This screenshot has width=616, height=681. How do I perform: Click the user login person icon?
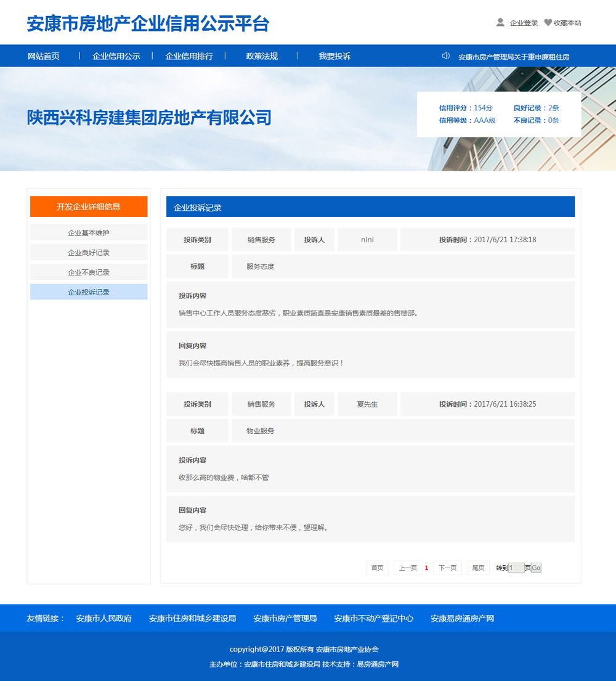click(500, 22)
